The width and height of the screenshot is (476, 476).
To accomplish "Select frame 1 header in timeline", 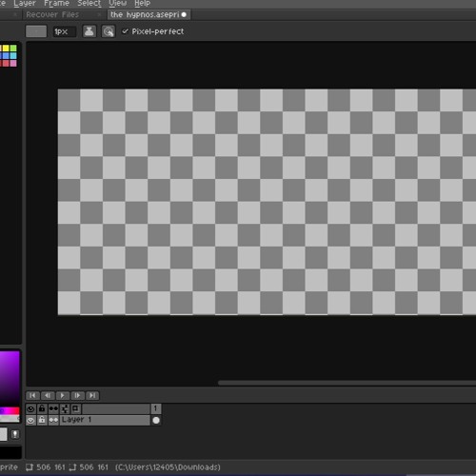I will pyautogui.click(x=155, y=408).
